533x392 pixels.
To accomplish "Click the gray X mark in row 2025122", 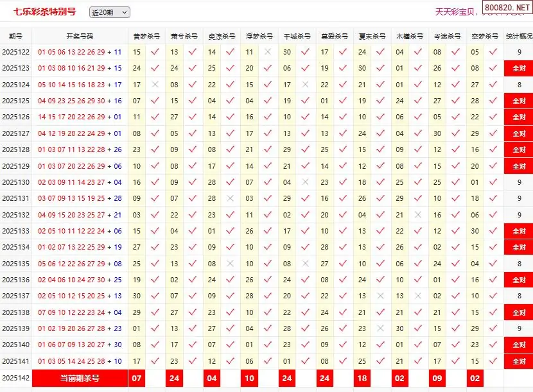I will (268, 52).
